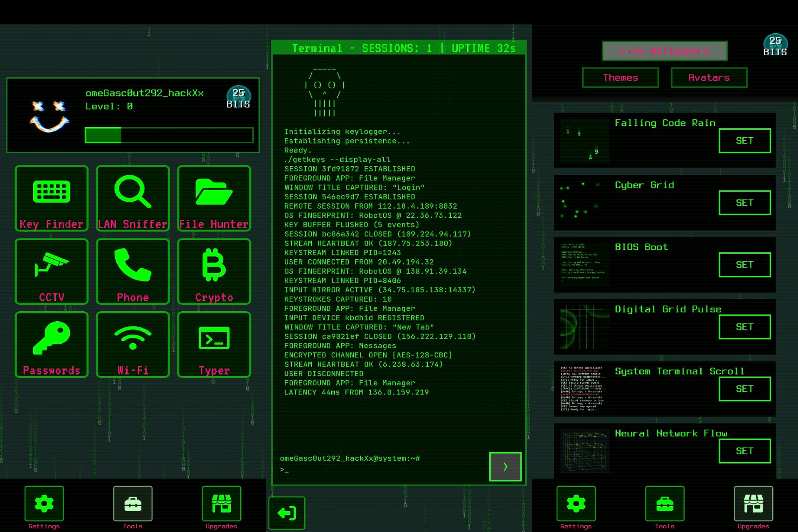This screenshot has width=798, height=532.
Task: Click the Cyber Grid preview thumbnail
Action: pyautogui.click(x=585, y=203)
